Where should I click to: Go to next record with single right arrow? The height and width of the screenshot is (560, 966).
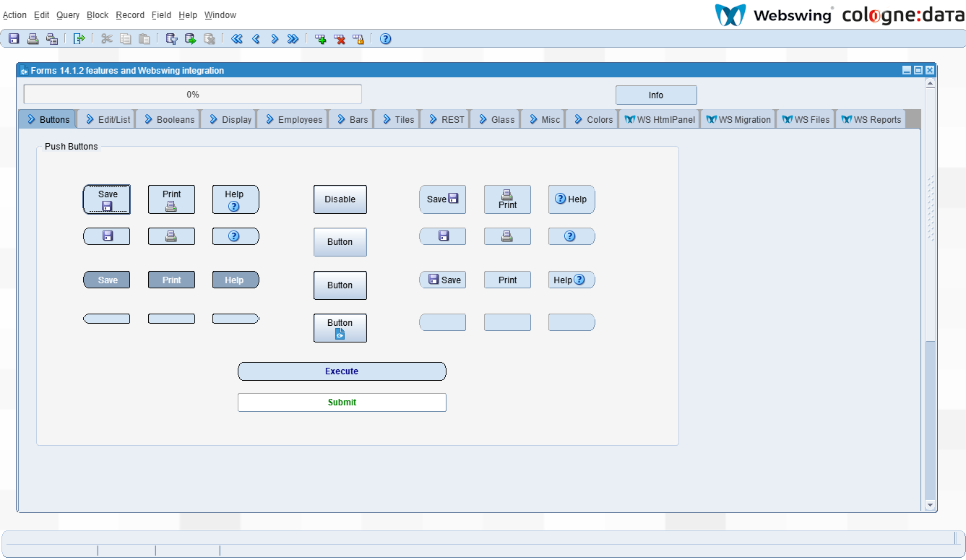tap(275, 39)
